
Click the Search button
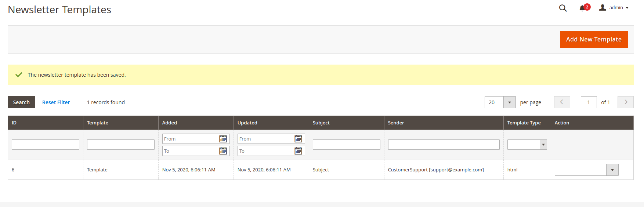21,102
